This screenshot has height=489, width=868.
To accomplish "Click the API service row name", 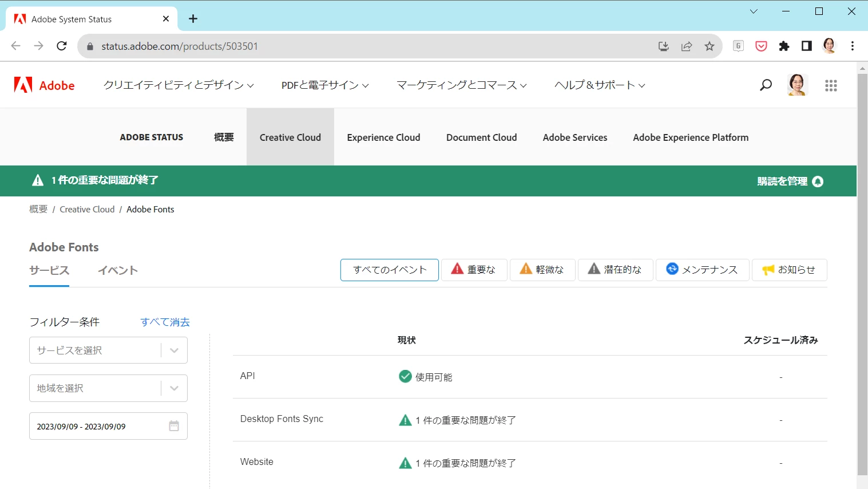I will point(248,376).
